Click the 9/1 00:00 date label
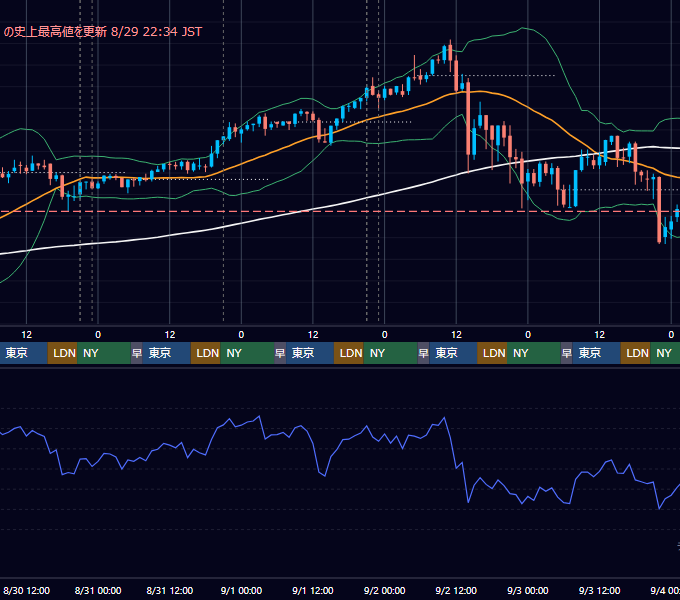 tap(241, 590)
